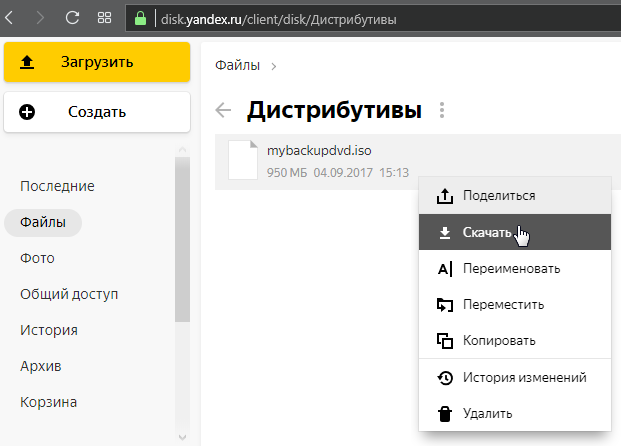Screen dimensions: 621x446
Task: Click the trash can Delete icon
Action: coord(445,413)
